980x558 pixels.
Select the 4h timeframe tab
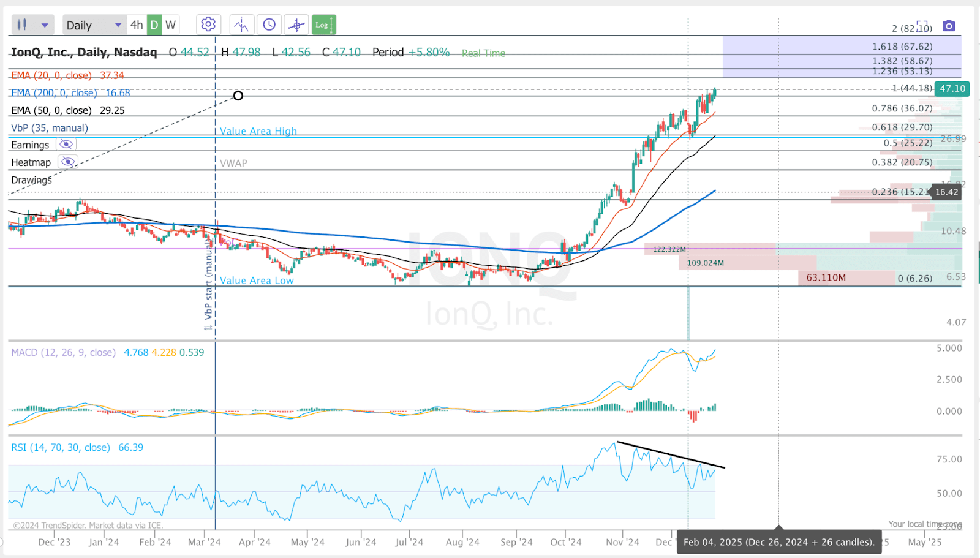136,25
